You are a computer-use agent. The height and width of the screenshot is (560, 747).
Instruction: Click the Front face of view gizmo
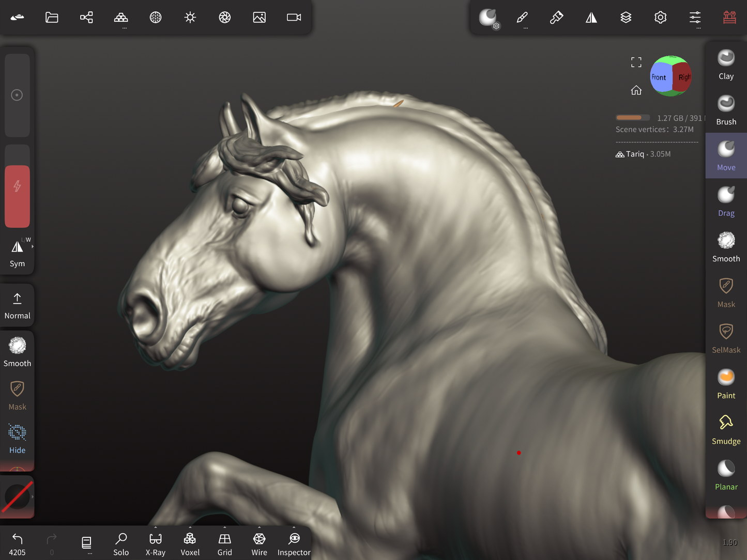[x=659, y=77]
